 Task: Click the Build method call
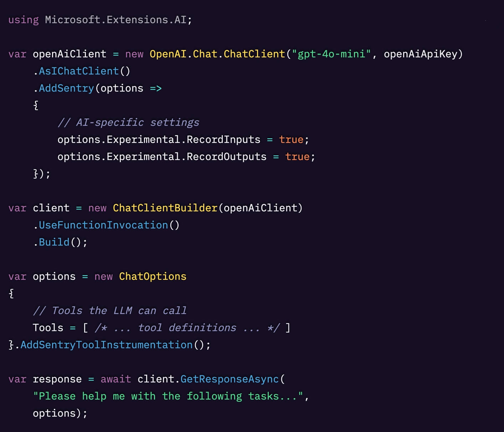click(54, 242)
